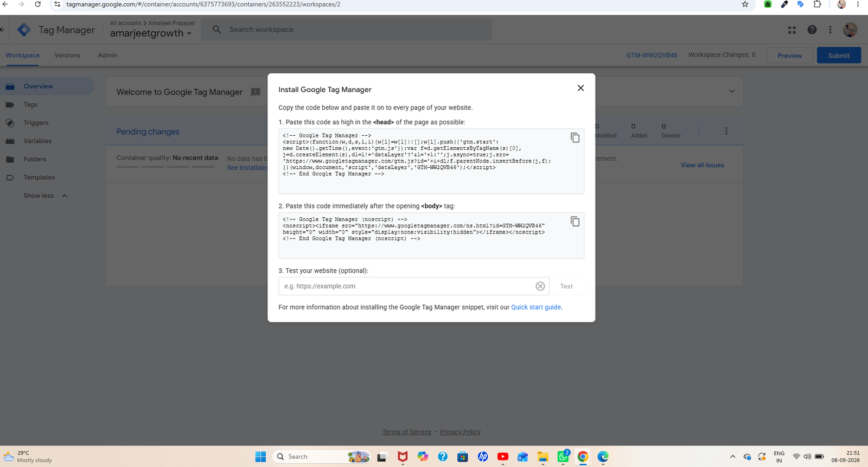Click the feedback icon beside Welcome to Google Tag Manager
The image size is (868, 467).
point(256,92)
